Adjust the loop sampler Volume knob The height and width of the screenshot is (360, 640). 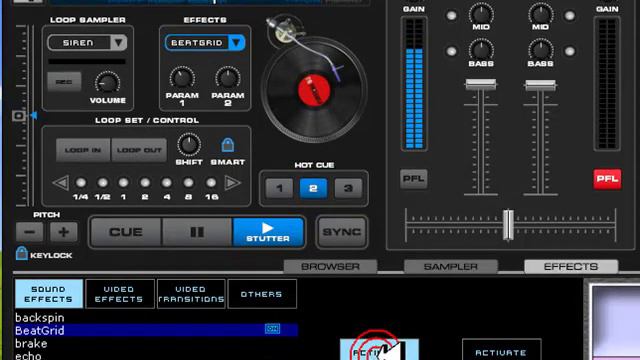107,83
